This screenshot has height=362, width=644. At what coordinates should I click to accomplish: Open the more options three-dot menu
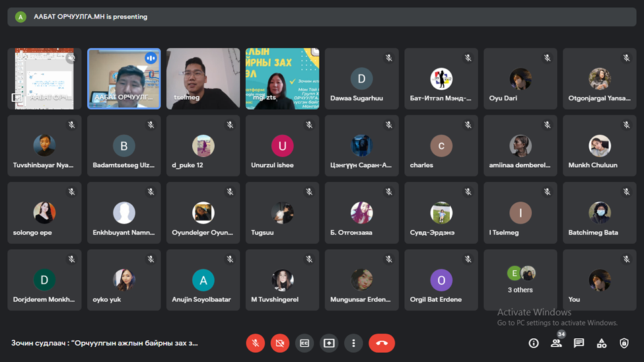(353, 343)
